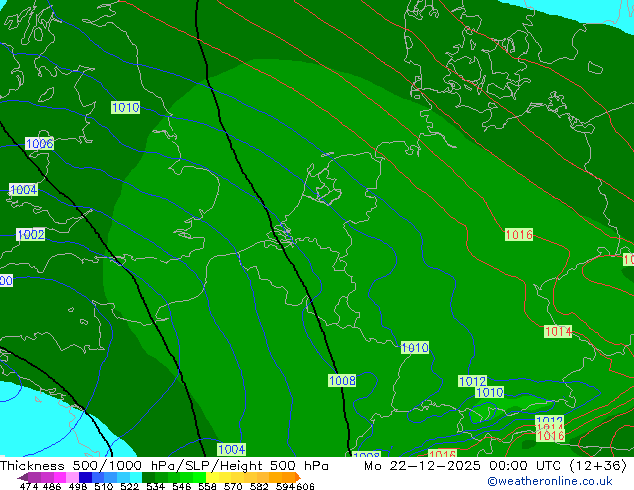Click the 1004 label on the left edge

click(x=23, y=190)
